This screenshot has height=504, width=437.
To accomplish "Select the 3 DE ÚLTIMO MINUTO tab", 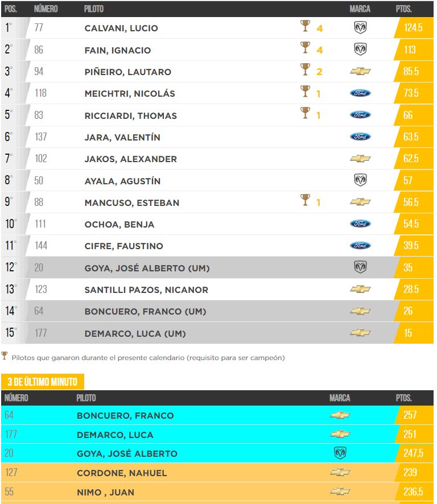I will pos(43,382).
